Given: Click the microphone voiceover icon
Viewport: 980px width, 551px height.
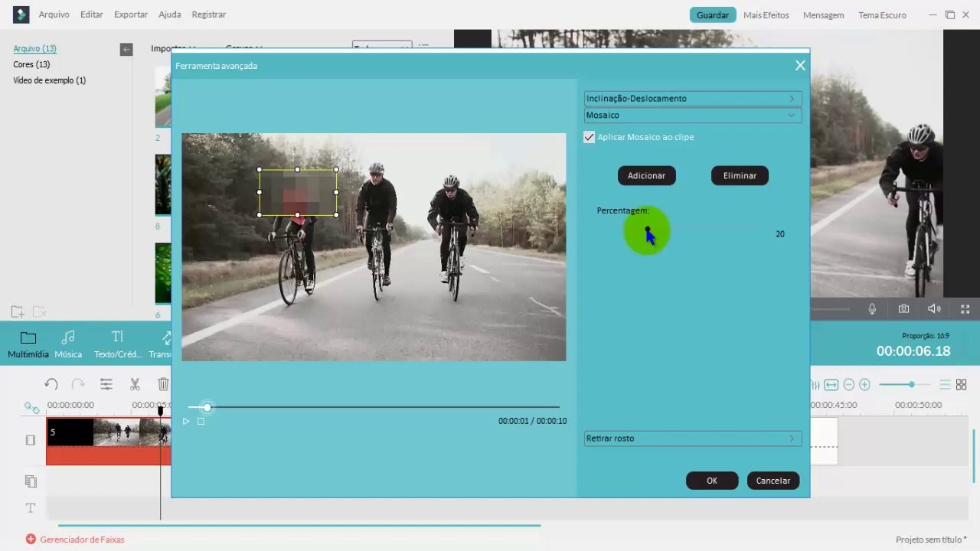Looking at the screenshot, I should point(872,309).
